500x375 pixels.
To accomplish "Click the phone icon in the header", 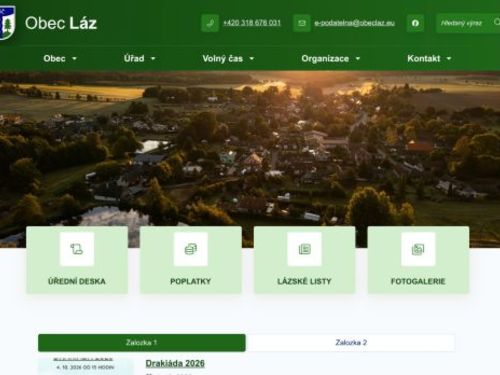I will (210, 23).
